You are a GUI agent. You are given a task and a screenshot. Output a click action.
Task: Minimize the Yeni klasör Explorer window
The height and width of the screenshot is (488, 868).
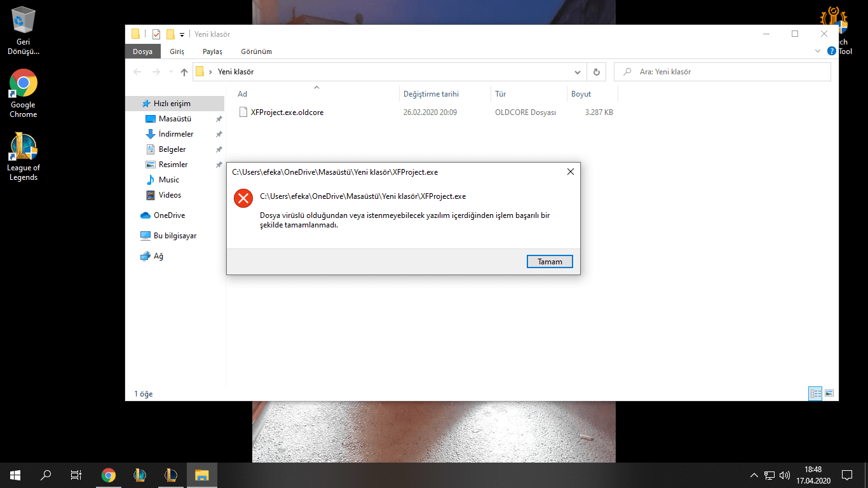click(x=766, y=34)
